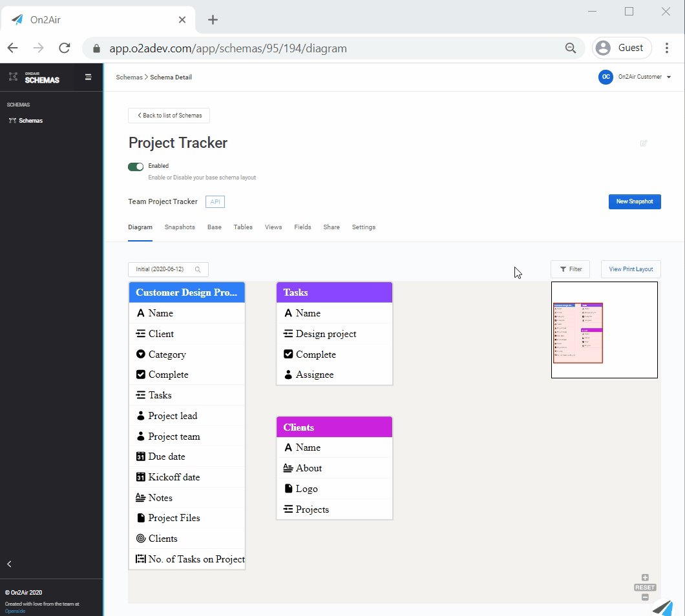Toggle the Enabled schema switch
This screenshot has height=616, width=685.
pos(136,167)
